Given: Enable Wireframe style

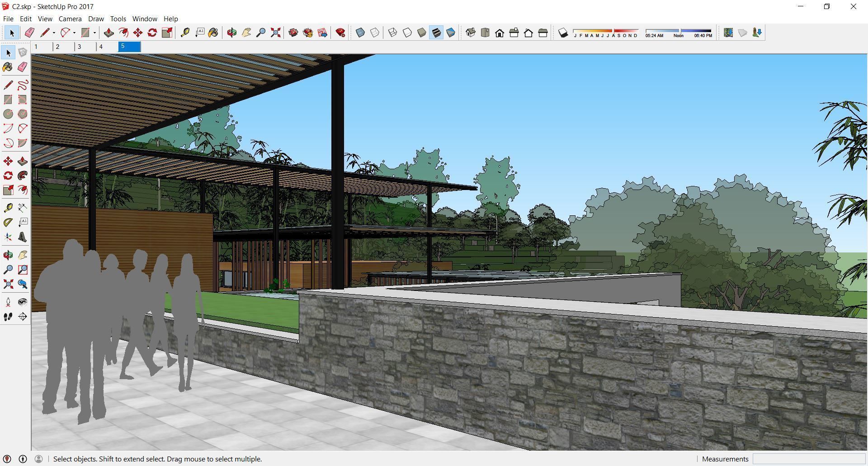Looking at the screenshot, I should [x=393, y=33].
